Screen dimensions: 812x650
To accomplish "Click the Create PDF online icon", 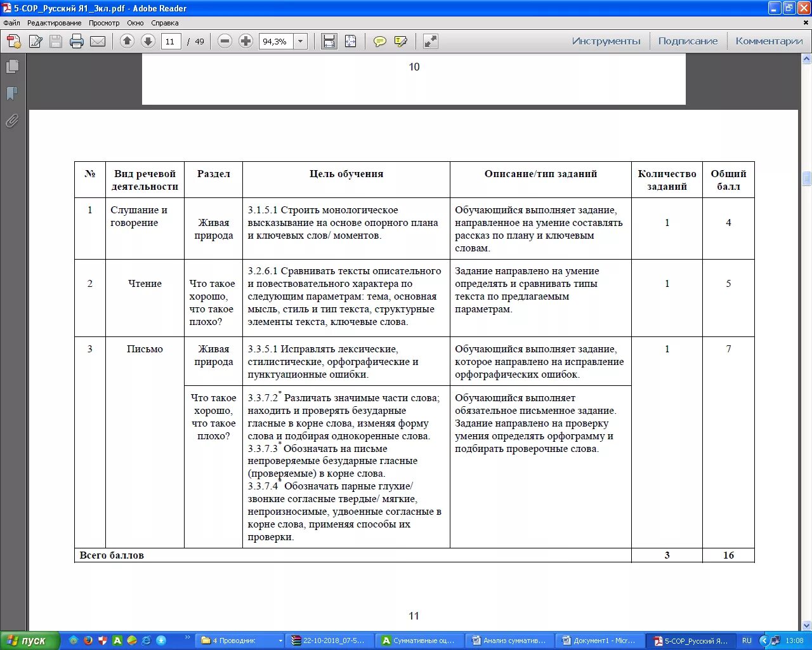I will [13, 42].
